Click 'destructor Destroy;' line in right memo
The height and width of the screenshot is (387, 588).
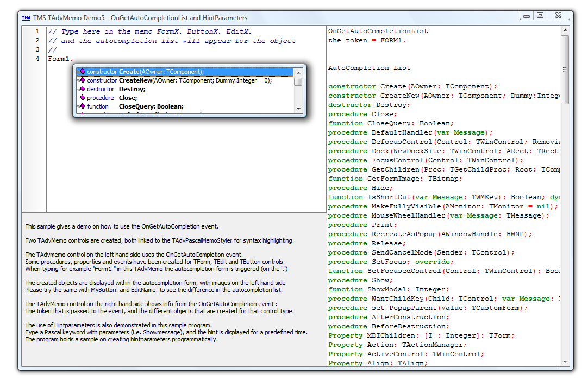[370, 105]
